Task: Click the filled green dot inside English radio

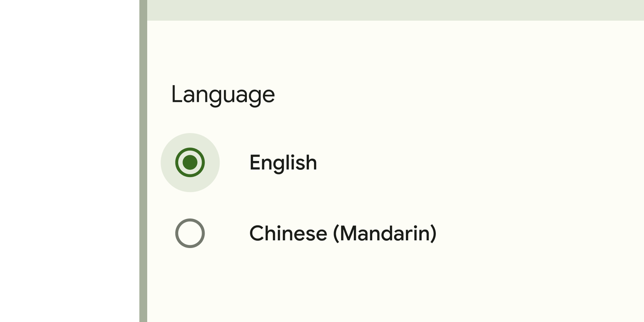Action: pyautogui.click(x=190, y=163)
